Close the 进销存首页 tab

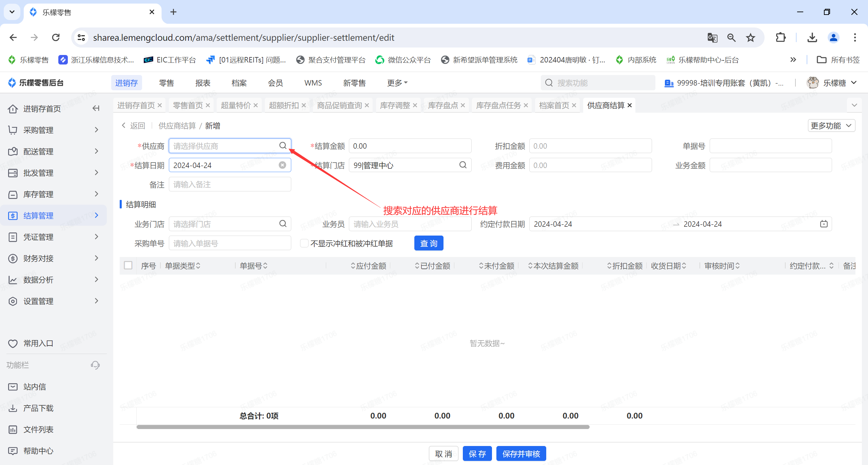pos(160,105)
